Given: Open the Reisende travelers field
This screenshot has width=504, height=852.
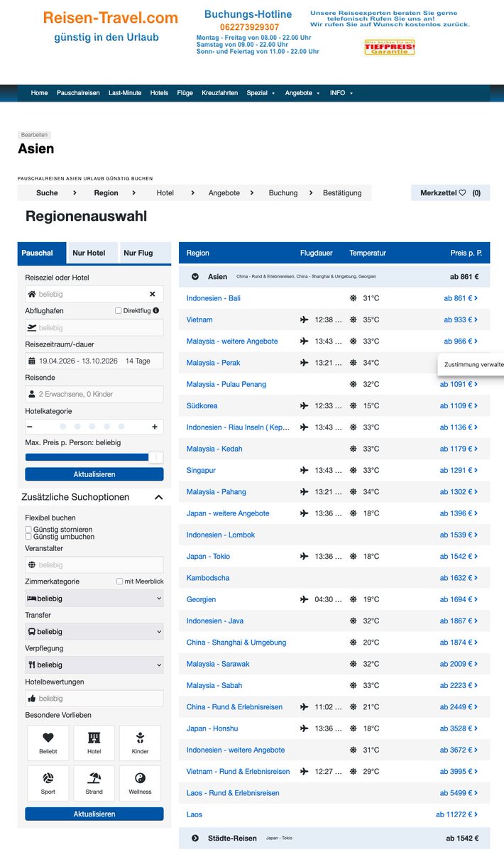Looking at the screenshot, I should [x=94, y=394].
